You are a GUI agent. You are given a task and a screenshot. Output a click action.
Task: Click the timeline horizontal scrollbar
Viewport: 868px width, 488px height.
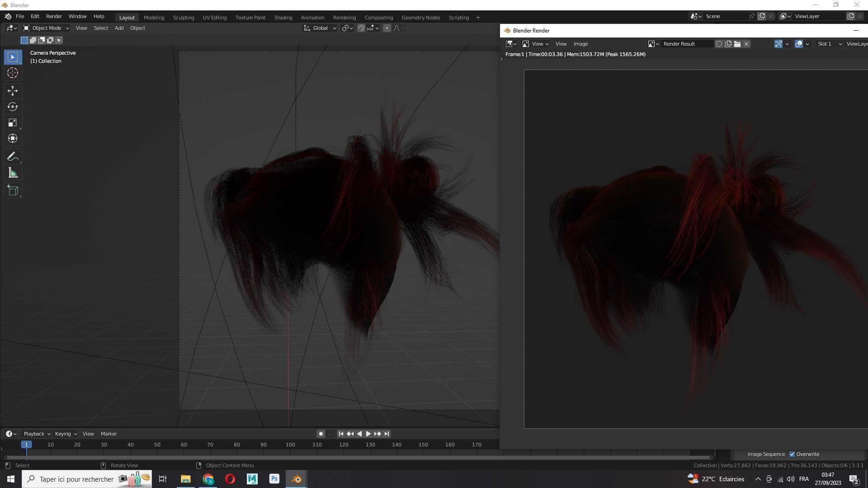click(x=359, y=457)
